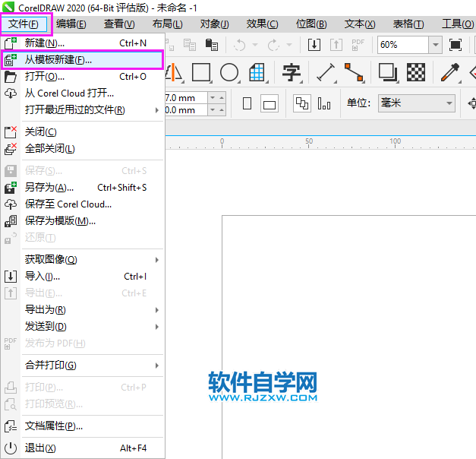Image resolution: width=476 pixels, height=459 pixels.
Task: Click the undo arrow icon
Action: coord(239,45)
